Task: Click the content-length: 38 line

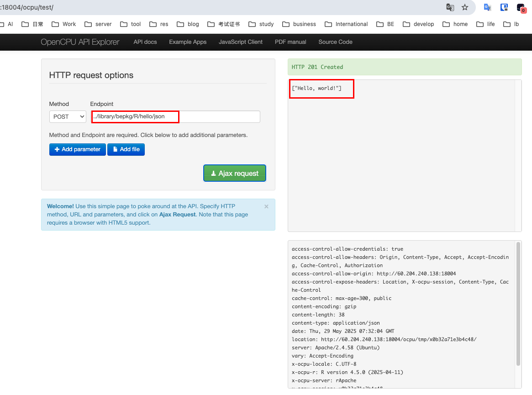Action: click(x=318, y=315)
